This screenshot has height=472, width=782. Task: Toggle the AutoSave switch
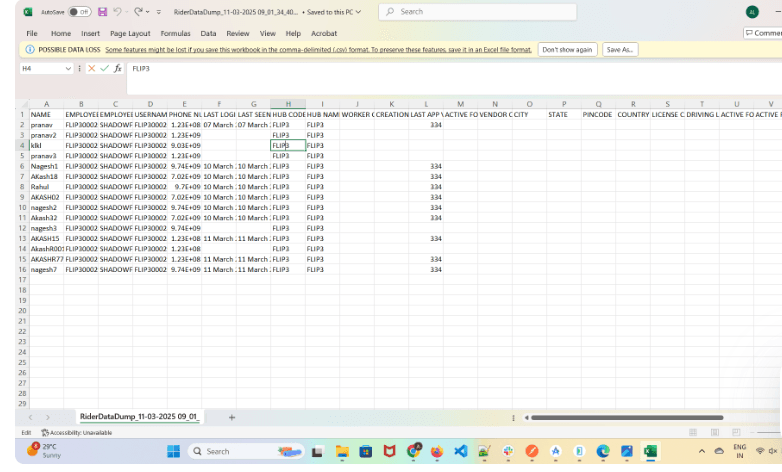coord(80,12)
